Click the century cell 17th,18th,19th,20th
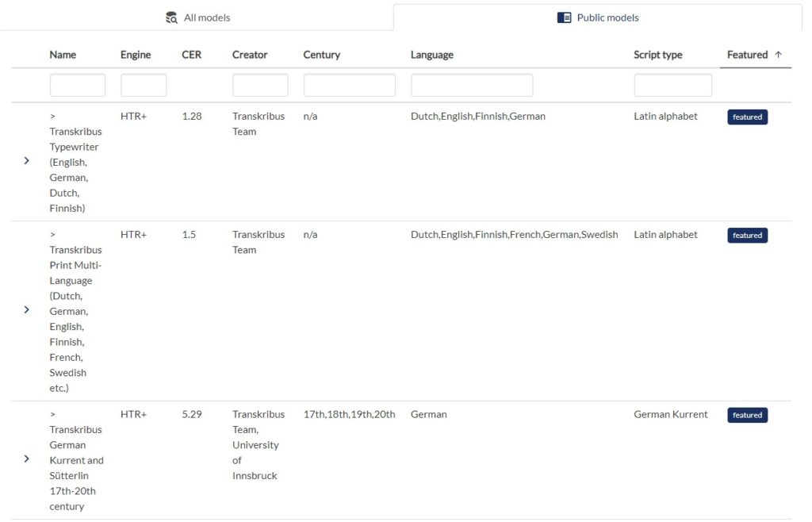The image size is (812, 522). [349, 414]
